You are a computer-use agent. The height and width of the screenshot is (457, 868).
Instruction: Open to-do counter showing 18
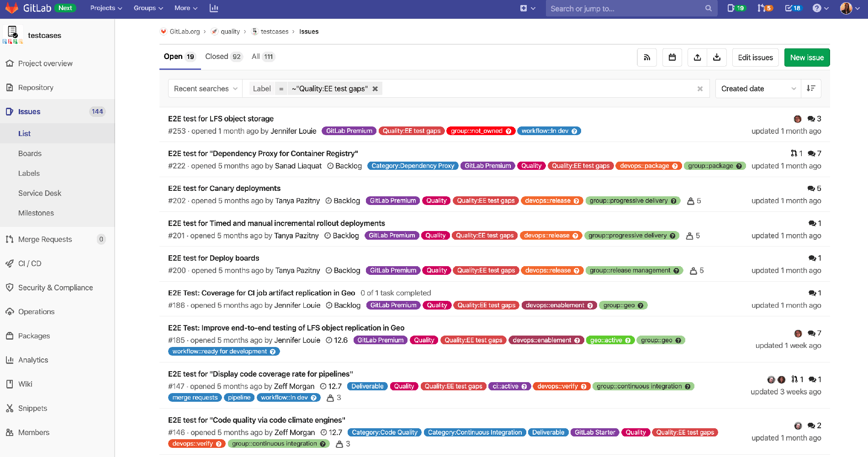(793, 8)
